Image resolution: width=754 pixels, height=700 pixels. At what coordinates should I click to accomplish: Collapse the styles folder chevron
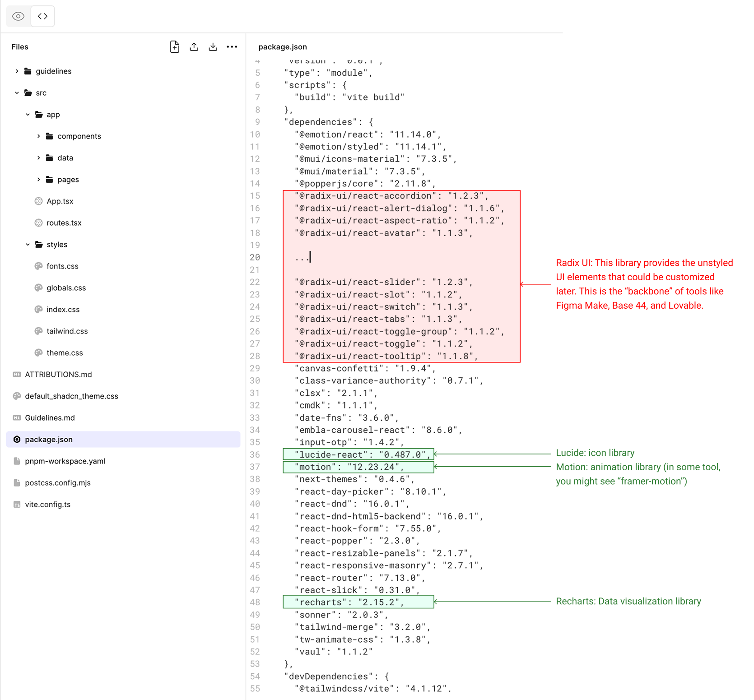point(28,244)
